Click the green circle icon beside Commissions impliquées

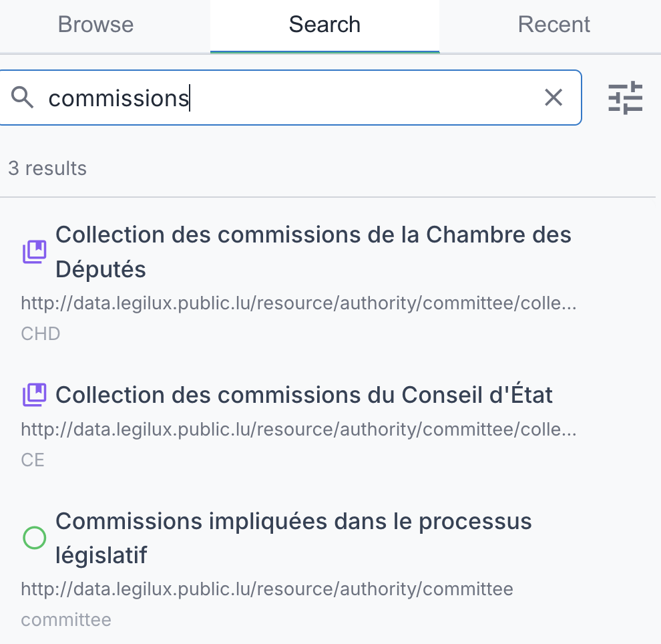34,538
